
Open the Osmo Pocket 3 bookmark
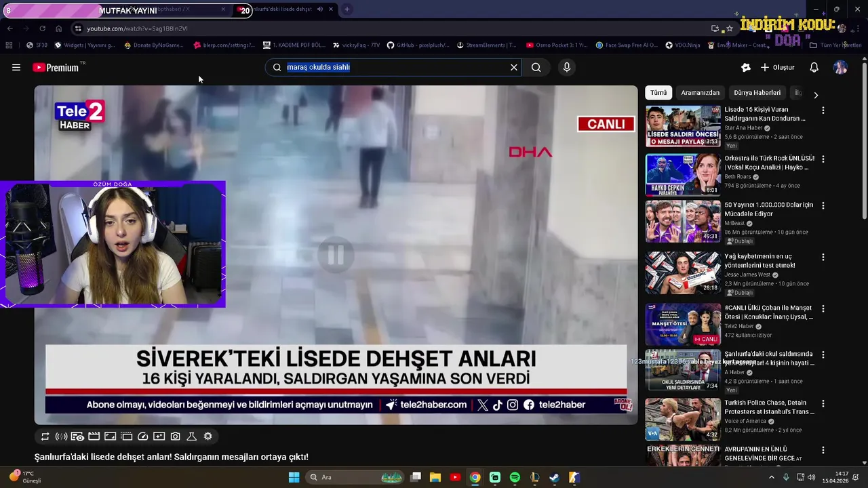pos(557,45)
